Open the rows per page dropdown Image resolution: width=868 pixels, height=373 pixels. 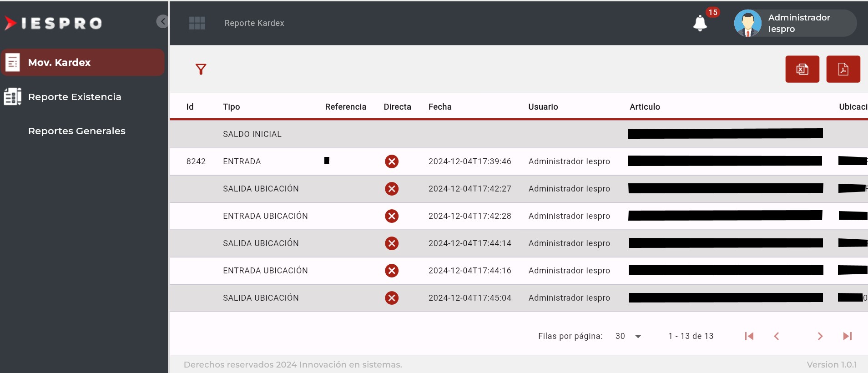point(628,336)
